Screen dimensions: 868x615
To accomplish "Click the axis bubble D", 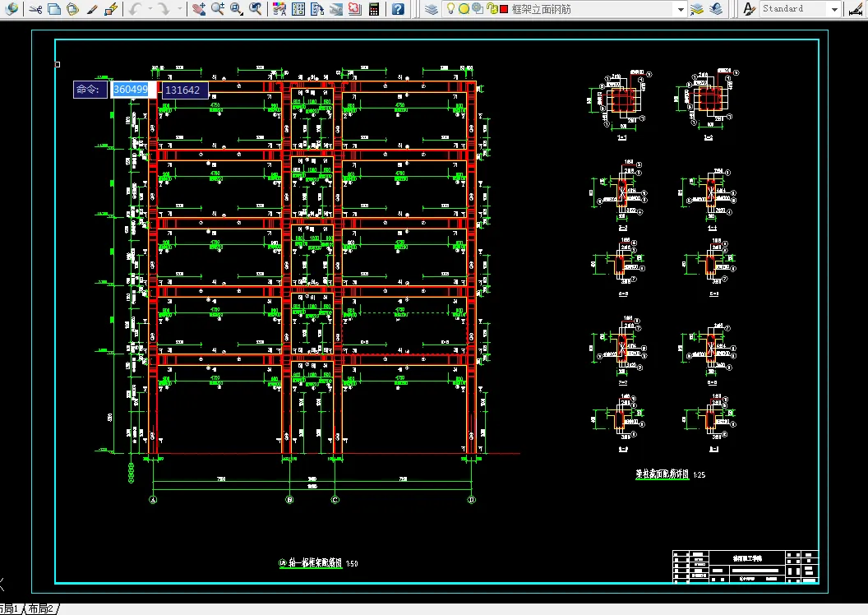I will 472,500.
